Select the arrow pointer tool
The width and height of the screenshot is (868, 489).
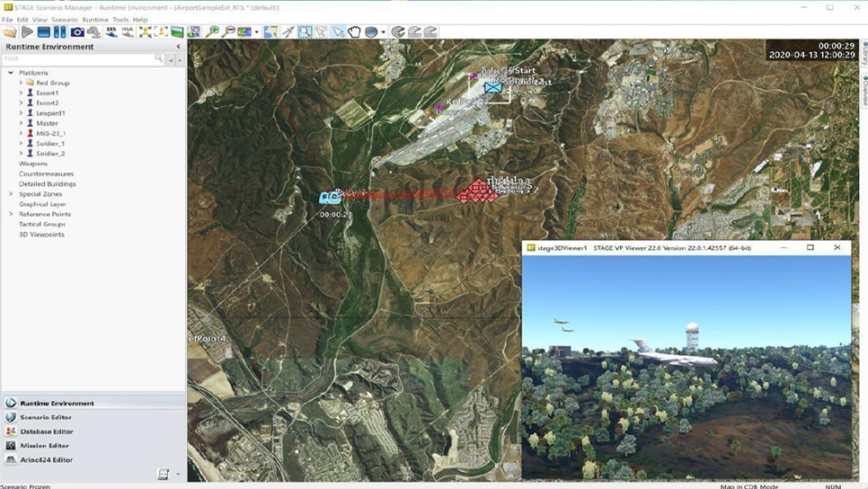338,31
